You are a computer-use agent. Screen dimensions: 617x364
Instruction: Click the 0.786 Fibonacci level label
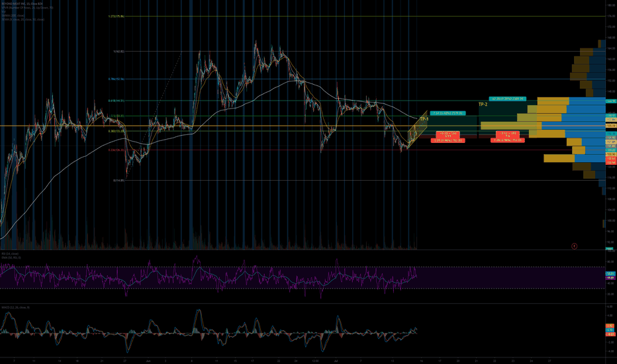click(116, 79)
